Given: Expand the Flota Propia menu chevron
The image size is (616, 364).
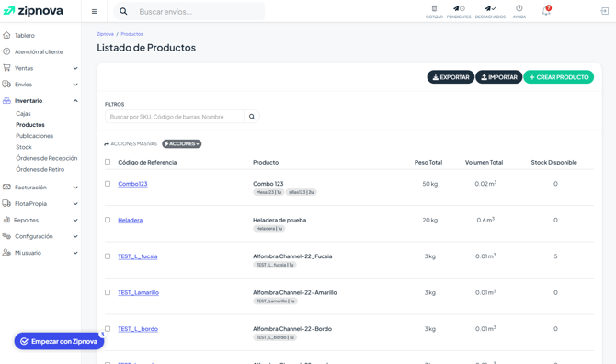Looking at the screenshot, I should click(x=75, y=204).
